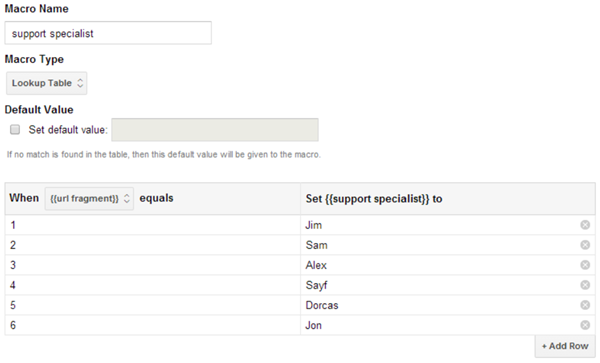Edit the output cell containing Sayf

point(440,285)
